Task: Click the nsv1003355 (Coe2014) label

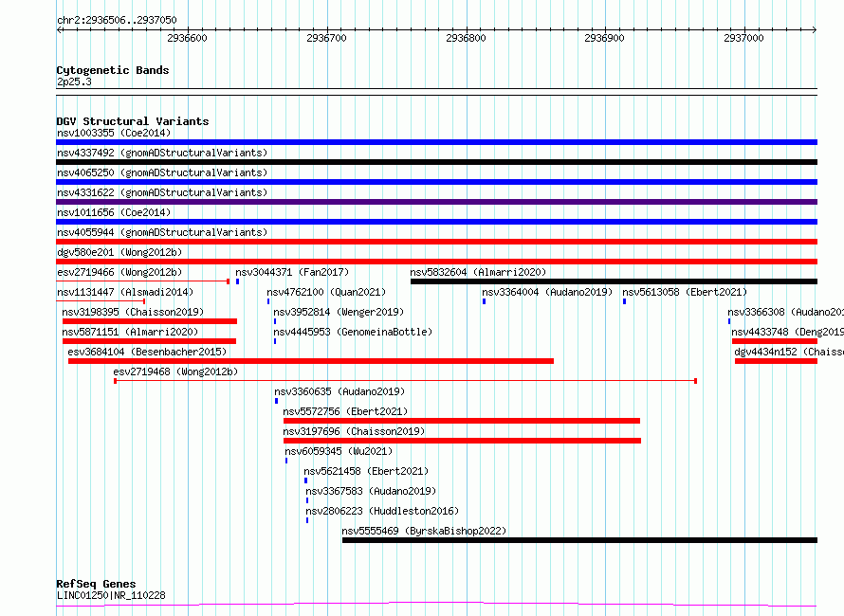Action: point(114,133)
